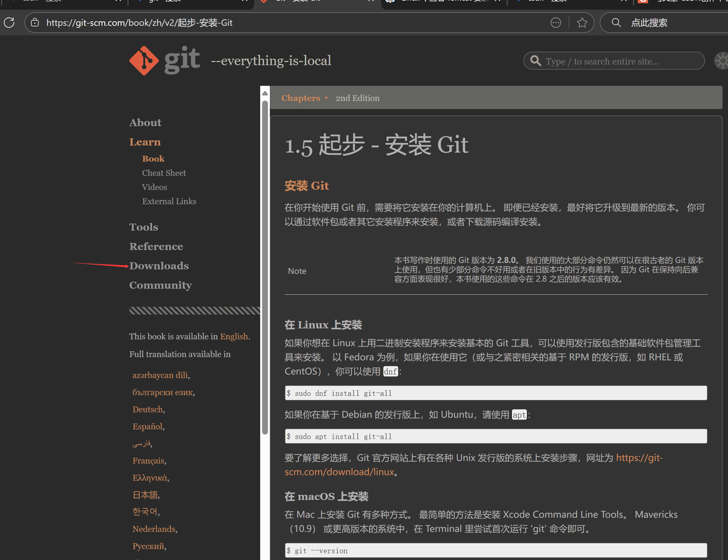The height and width of the screenshot is (560, 728).
Task: Open the Downloads navigation item
Action: tap(159, 266)
